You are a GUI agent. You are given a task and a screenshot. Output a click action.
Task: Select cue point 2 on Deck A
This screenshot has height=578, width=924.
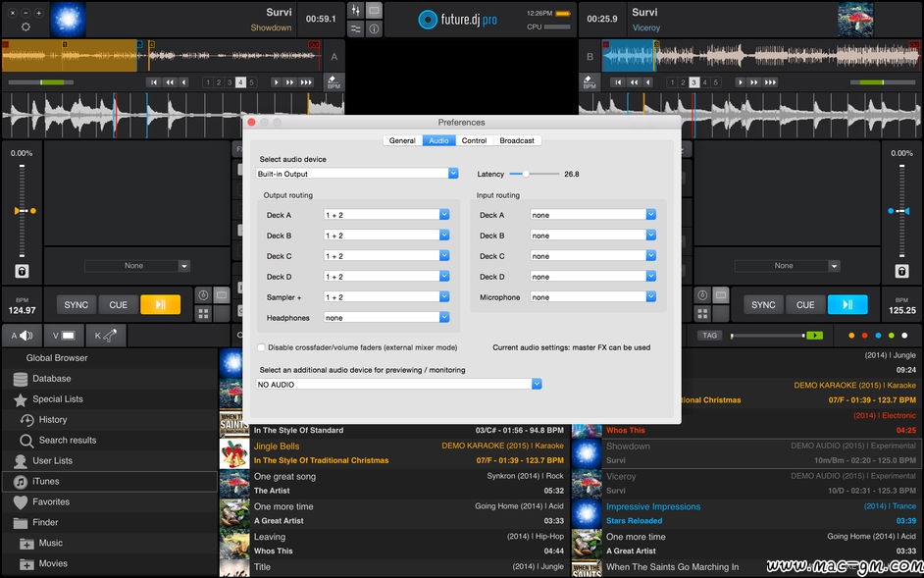coord(218,82)
